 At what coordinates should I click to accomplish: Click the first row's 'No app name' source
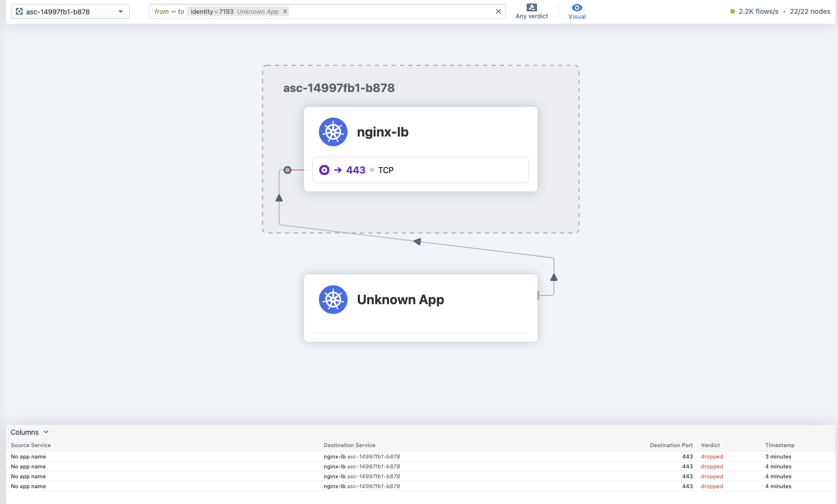tap(28, 457)
